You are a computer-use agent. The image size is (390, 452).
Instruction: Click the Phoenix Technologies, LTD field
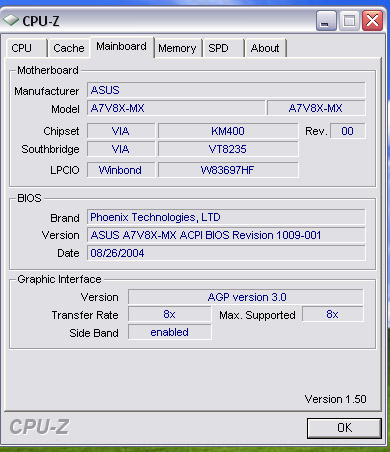226,217
